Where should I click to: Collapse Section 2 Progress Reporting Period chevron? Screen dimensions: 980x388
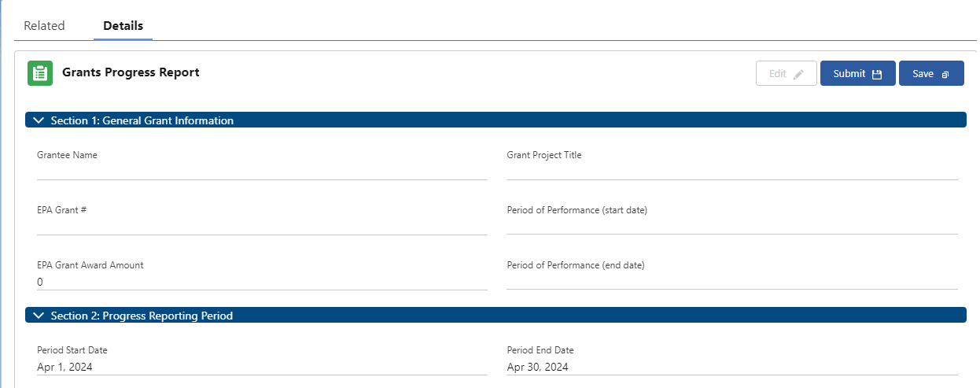tap(38, 316)
